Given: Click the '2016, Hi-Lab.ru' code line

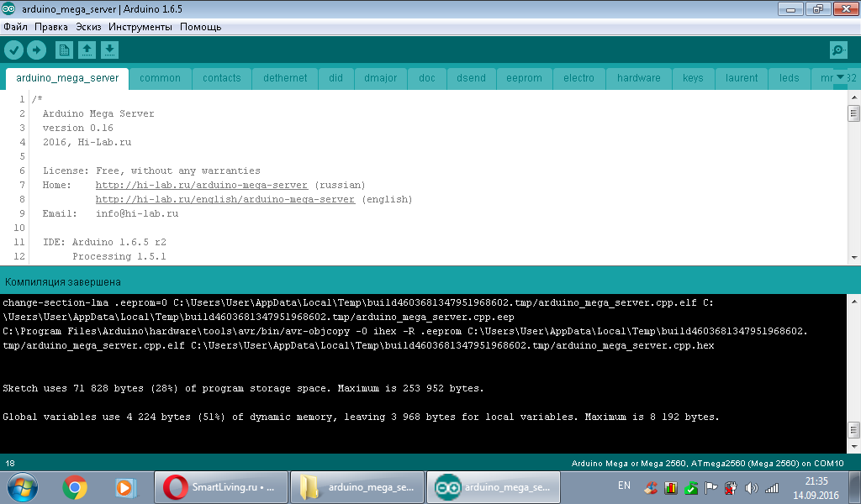Looking at the screenshot, I should (x=87, y=142).
